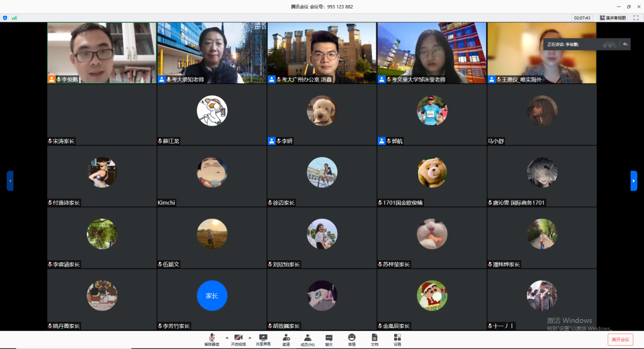Open the 共享屏幕 screen share icon
644x349 pixels.
pos(263,339)
